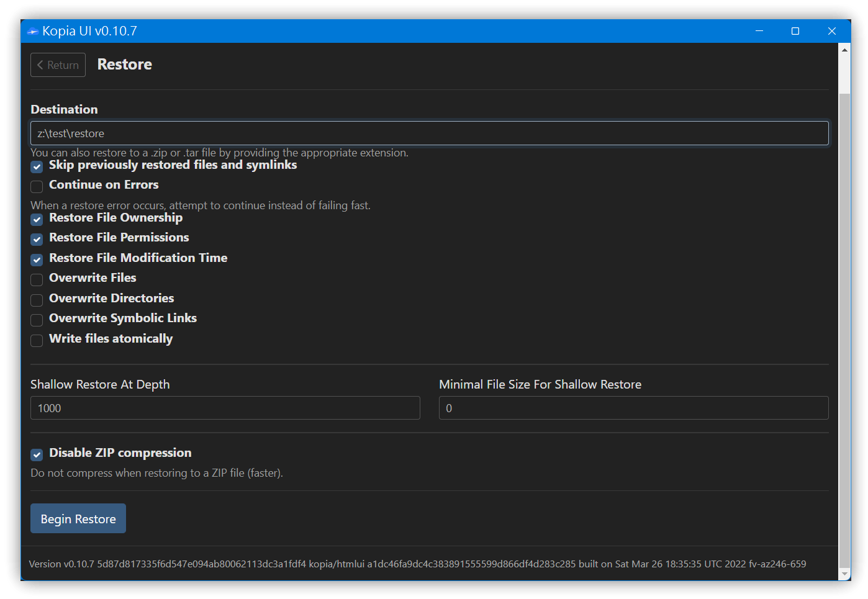The width and height of the screenshot is (868, 599).
Task: Click the Shallow Restore At Depth field
Action: click(x=225, y=408)
